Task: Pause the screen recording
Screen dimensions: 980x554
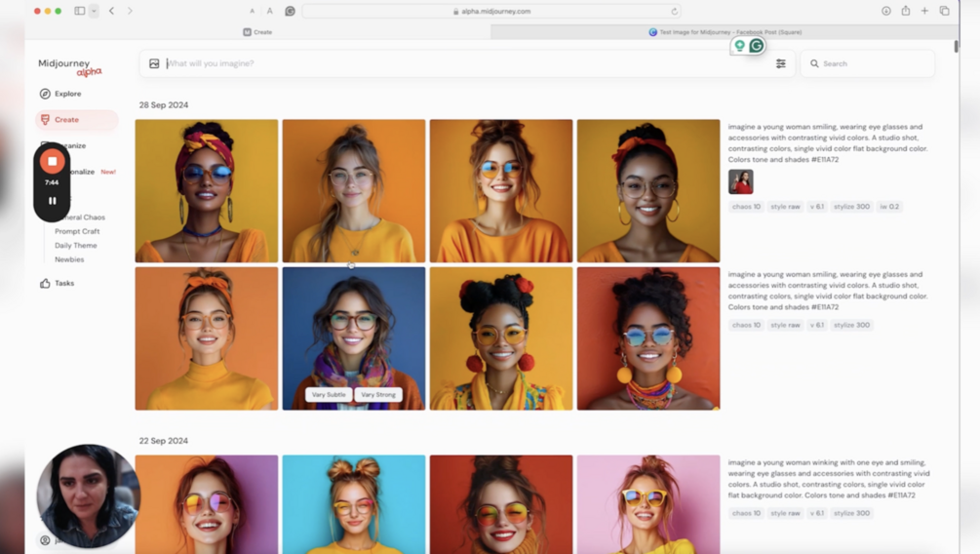Action: (x=52, y=201)
